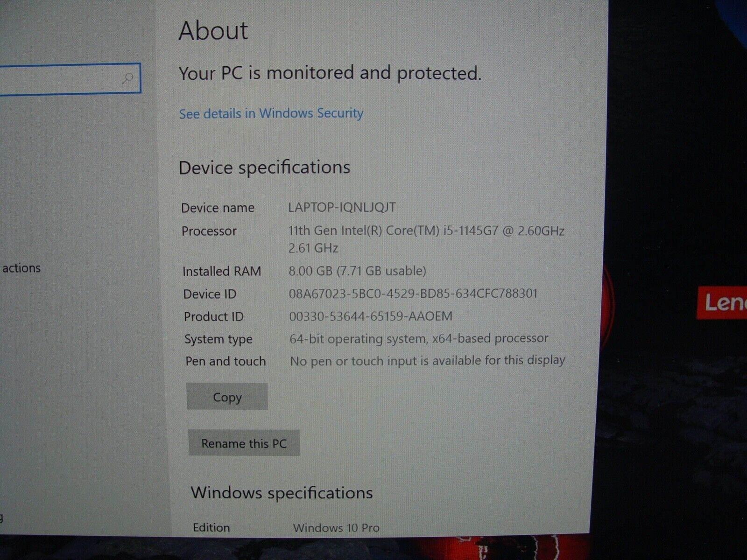The width and height of the screenshot is (747, 560).
Task: Click the Processor specification text
Action: click(426, 230)
